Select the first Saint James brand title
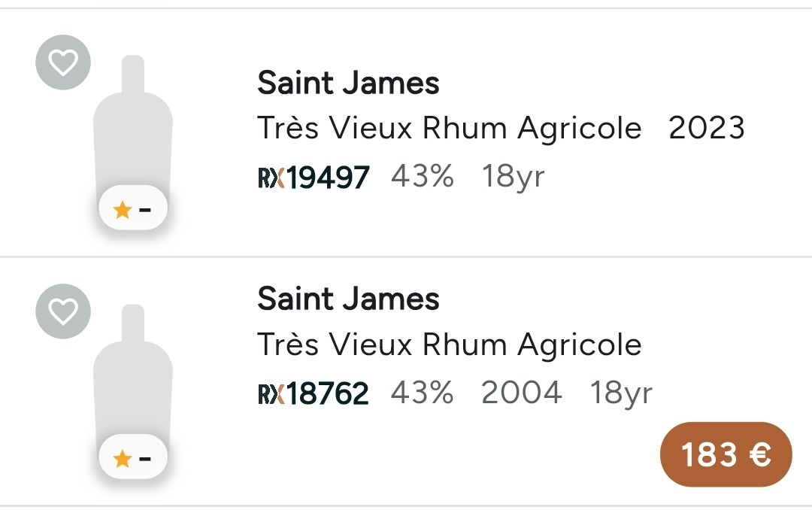 [348, 83]
